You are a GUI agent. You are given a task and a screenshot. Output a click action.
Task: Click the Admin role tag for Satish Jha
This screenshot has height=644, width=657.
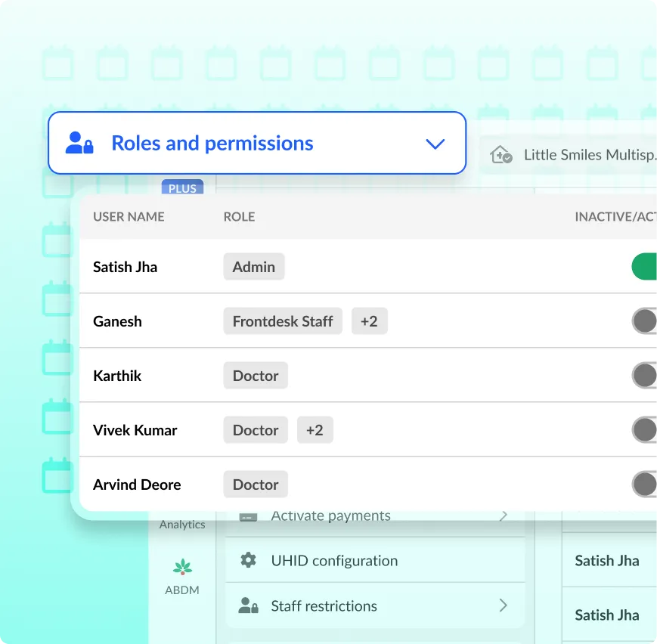coord(254,267)
